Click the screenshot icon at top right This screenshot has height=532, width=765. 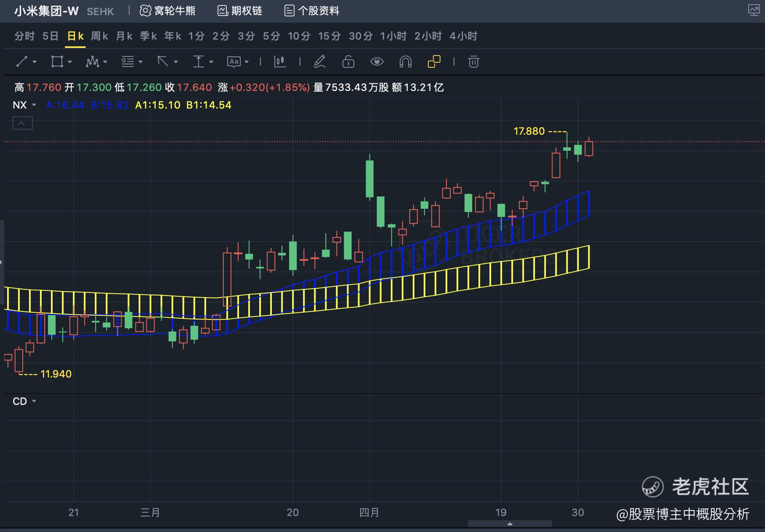[754, 11]
